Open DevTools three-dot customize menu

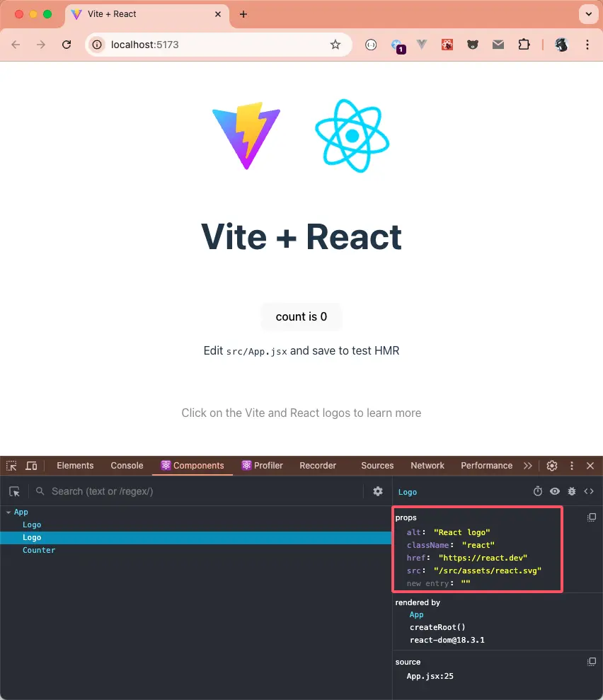(572, 466)
